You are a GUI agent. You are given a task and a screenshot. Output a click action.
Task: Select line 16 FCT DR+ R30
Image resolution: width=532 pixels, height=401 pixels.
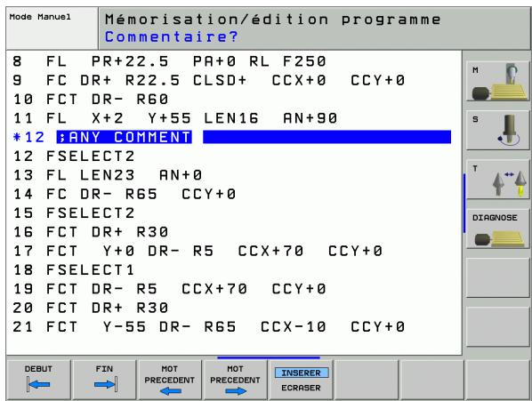point(91,232)
